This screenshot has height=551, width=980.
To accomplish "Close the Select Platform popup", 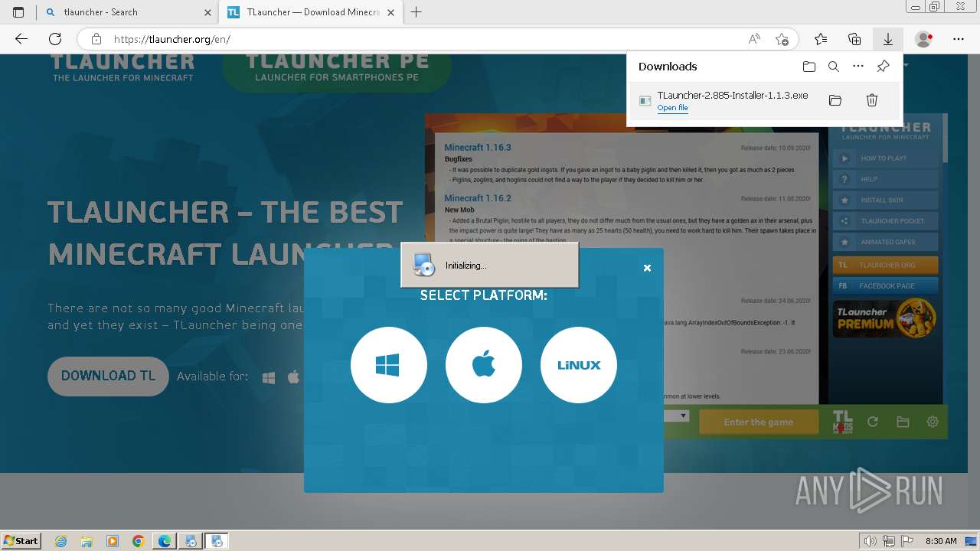I will (647, 268).
